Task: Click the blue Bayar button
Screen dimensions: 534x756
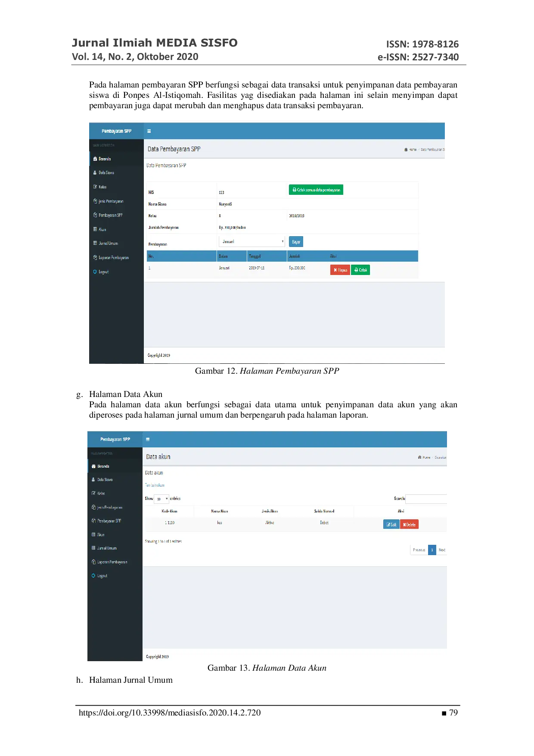Action: [x=296, y=242]
